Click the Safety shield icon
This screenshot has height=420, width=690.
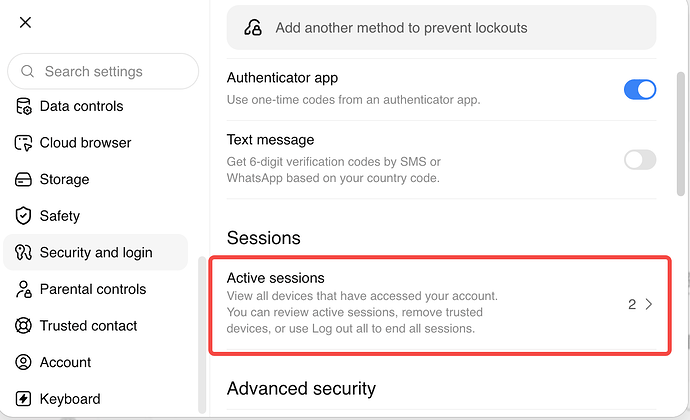click(23, 216)
